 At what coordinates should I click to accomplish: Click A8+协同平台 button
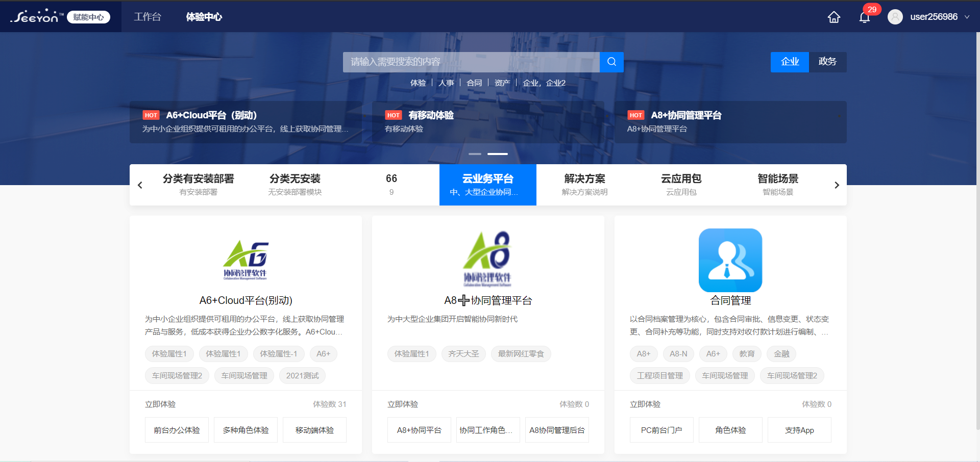point(419,430)
